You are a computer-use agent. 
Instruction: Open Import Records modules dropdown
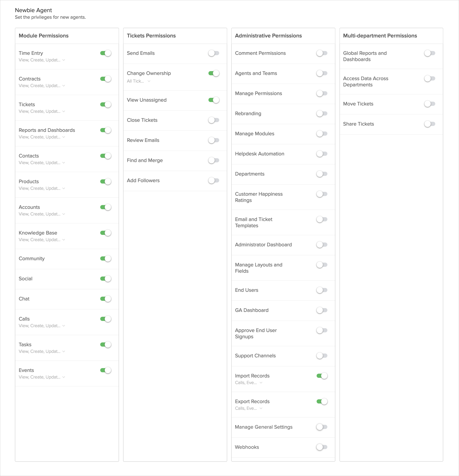(x=249, y=383)
